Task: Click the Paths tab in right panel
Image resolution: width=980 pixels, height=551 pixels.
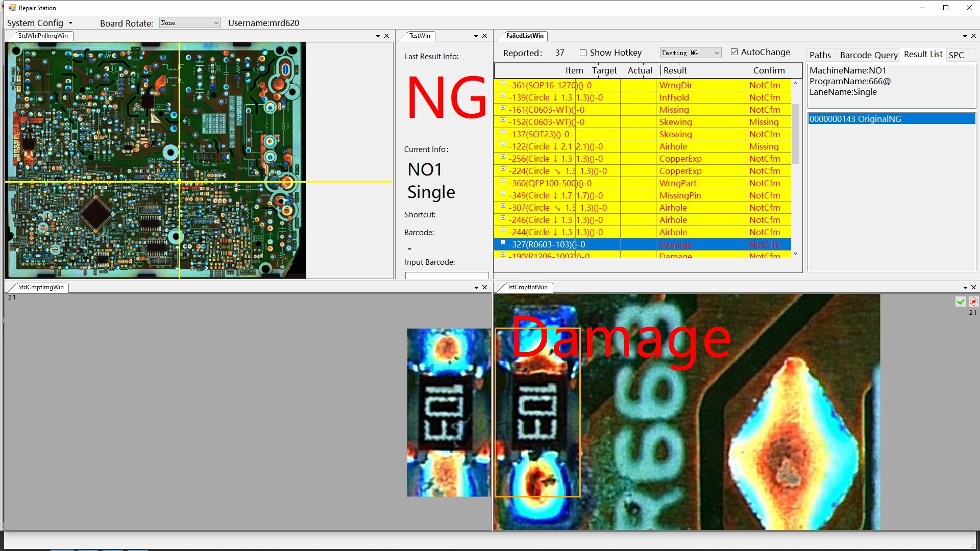Action: [x=821, y=55]
